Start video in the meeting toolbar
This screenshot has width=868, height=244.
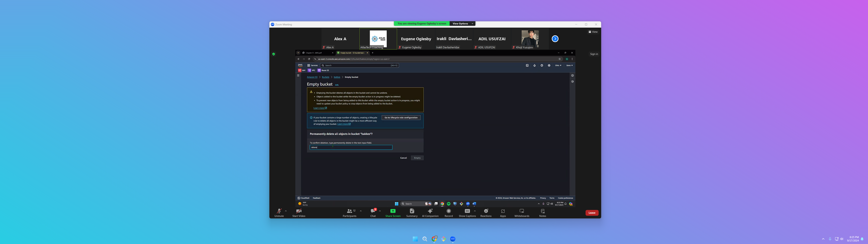tap(299, 212)
